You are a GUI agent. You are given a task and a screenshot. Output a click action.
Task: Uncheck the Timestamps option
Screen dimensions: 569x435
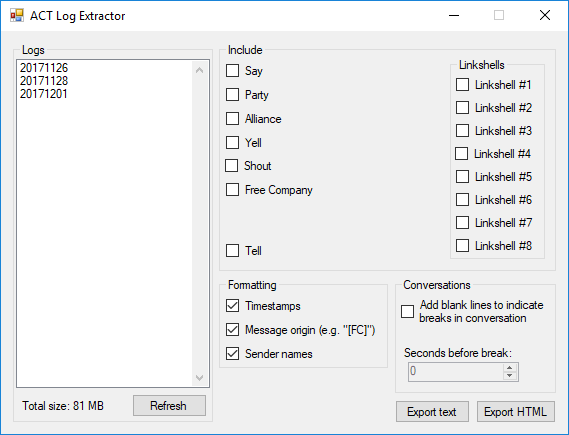pos(232,306)
